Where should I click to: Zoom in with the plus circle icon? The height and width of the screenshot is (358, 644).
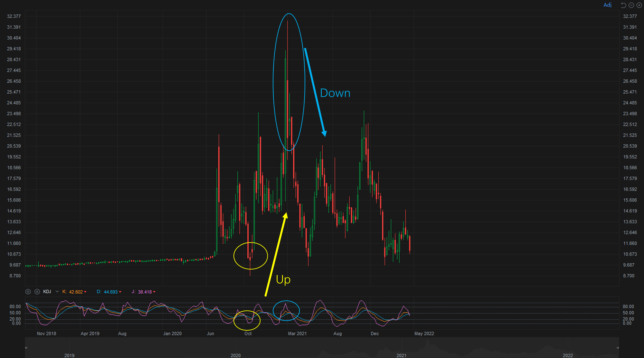coord(639,5)
